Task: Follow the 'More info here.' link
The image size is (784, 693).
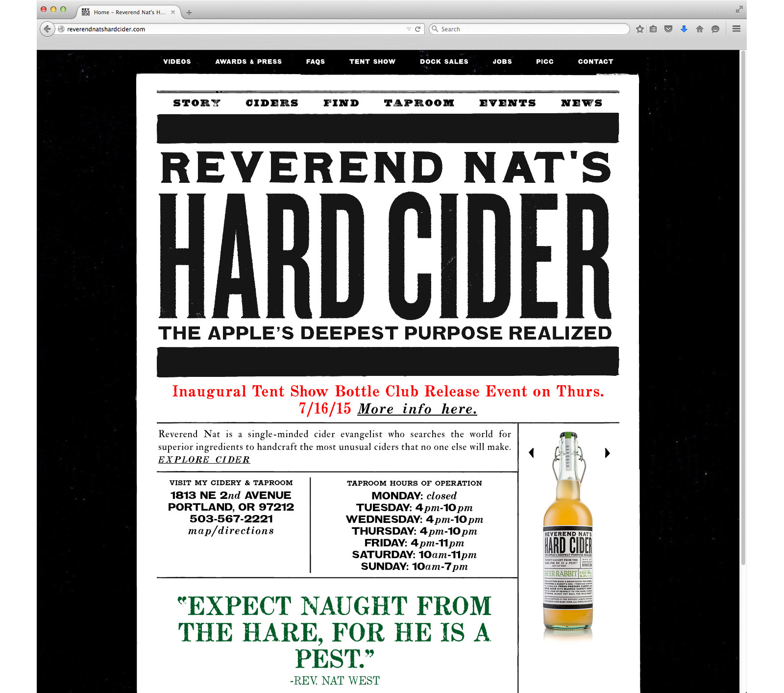Action: (x=417, y=409)
